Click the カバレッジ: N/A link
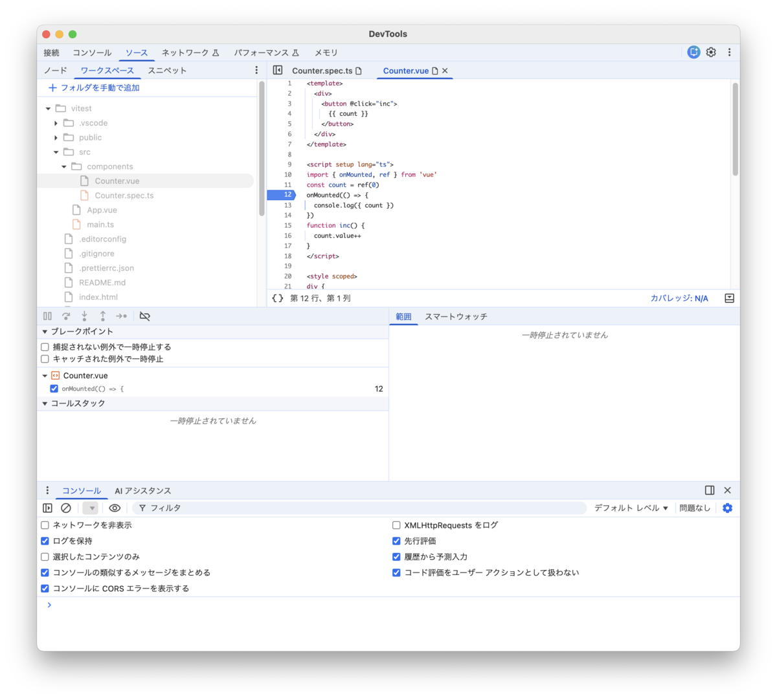 (x=679, y=299)
